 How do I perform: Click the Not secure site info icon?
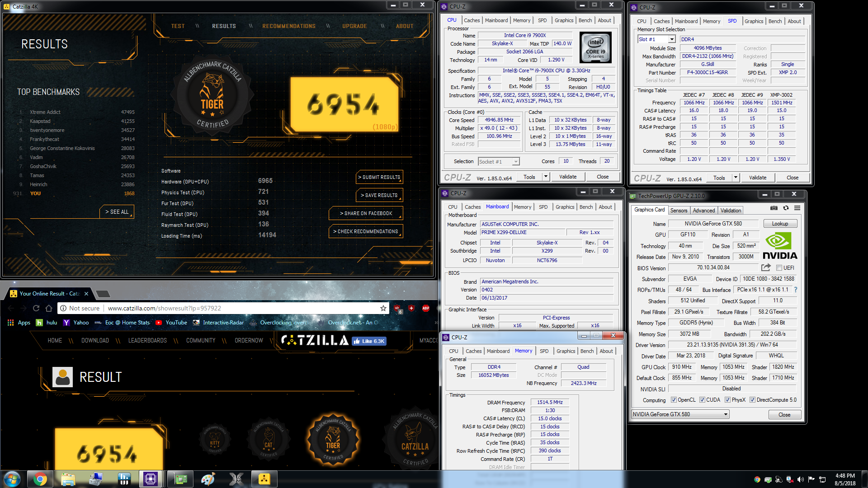tap(64, 308)
